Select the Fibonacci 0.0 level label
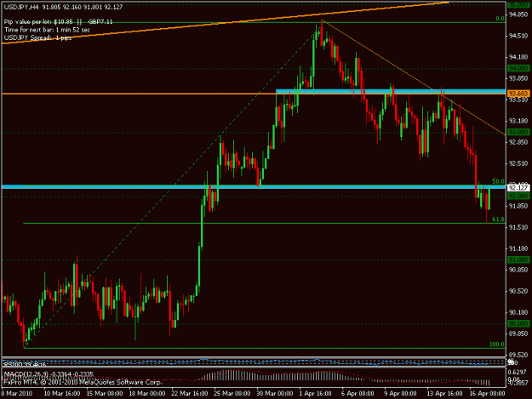 [501, 19]
